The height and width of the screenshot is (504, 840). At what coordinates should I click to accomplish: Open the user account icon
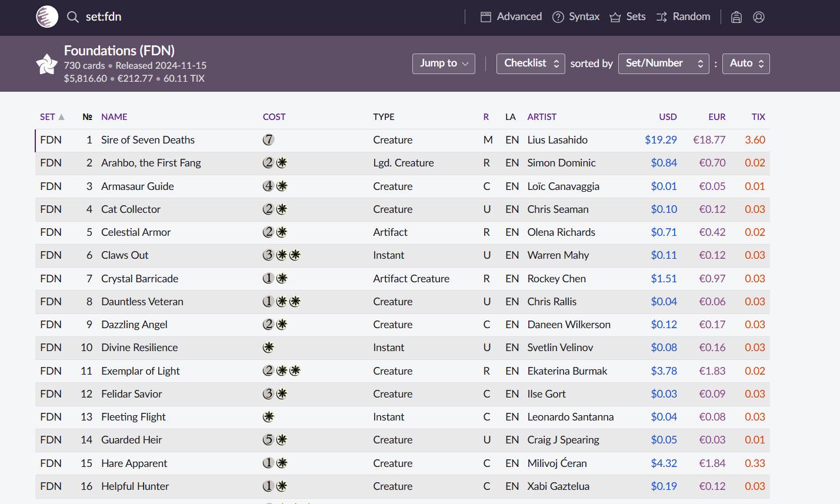click(x=759, y=17)
